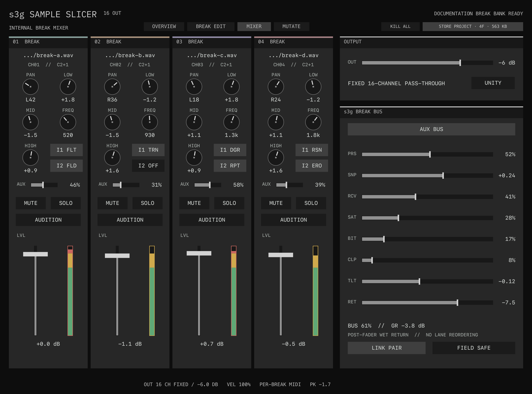The height and width of the screenshot is (394, 532).
Task: Click break 02 PAN knob at R36
Action: (x=112, y=87)
